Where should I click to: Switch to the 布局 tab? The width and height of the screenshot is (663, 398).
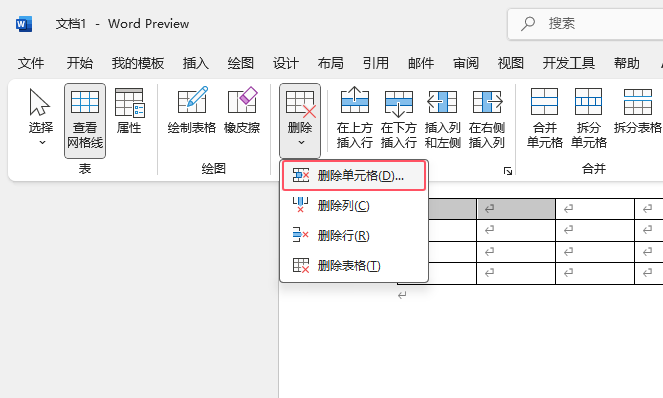coord(331,63)
